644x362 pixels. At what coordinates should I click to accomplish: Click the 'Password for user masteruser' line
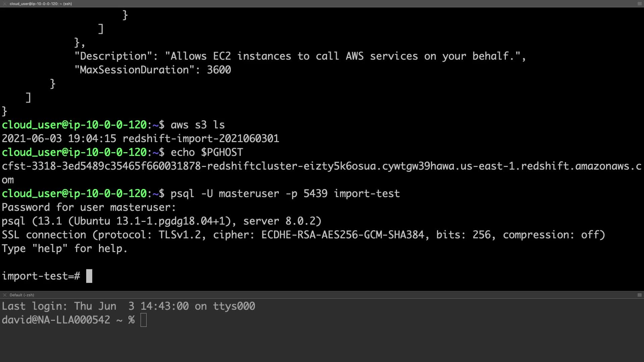click(89, 207)
